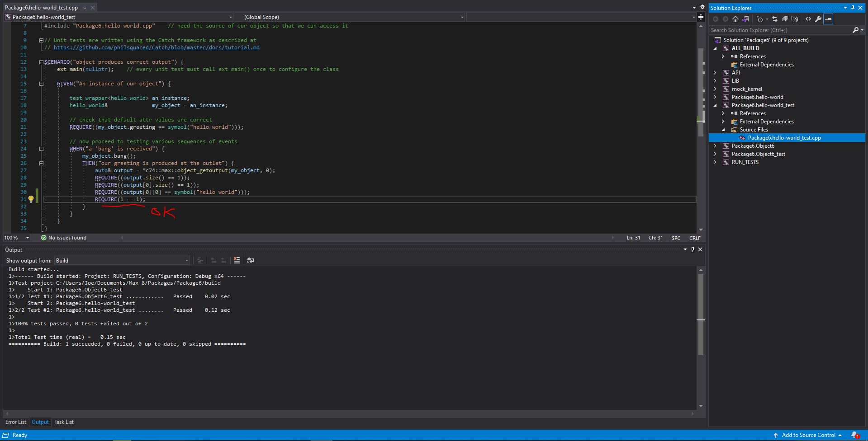Click the lightbulb quick actions icon

click(31, 199)
